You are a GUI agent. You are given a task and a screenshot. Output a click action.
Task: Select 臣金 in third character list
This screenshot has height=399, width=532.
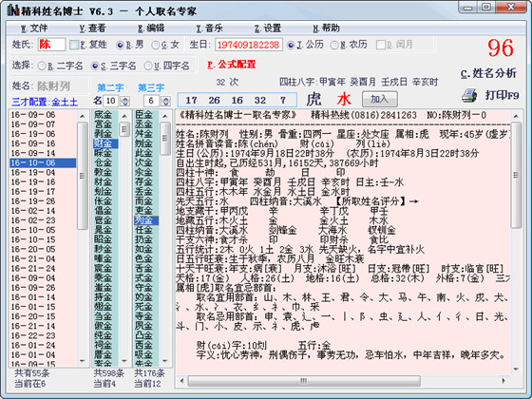146,115
